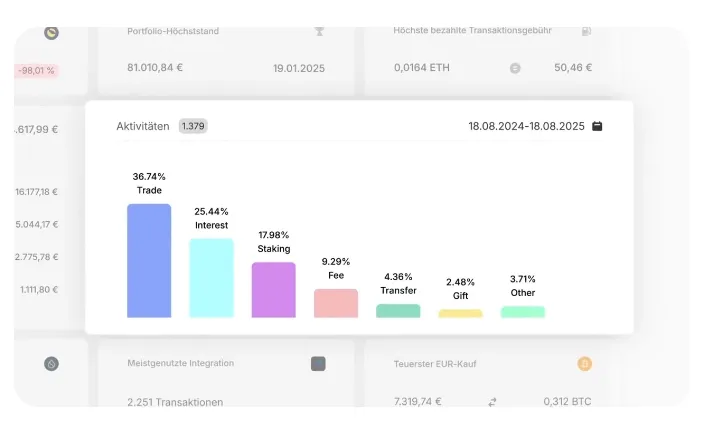
Task: Click the 1.111,80 € amount
Action: pyautogui.click(x=39, y=290)
